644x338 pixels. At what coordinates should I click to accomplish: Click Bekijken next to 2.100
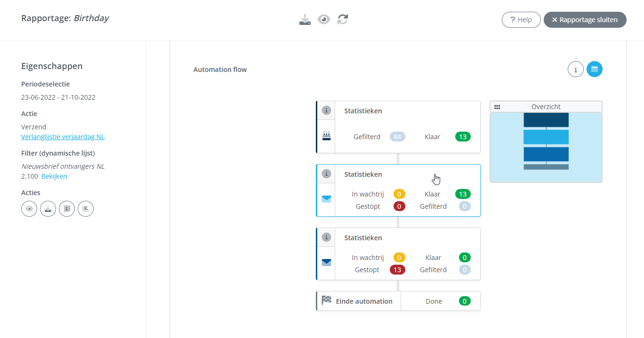pos(54,176)
